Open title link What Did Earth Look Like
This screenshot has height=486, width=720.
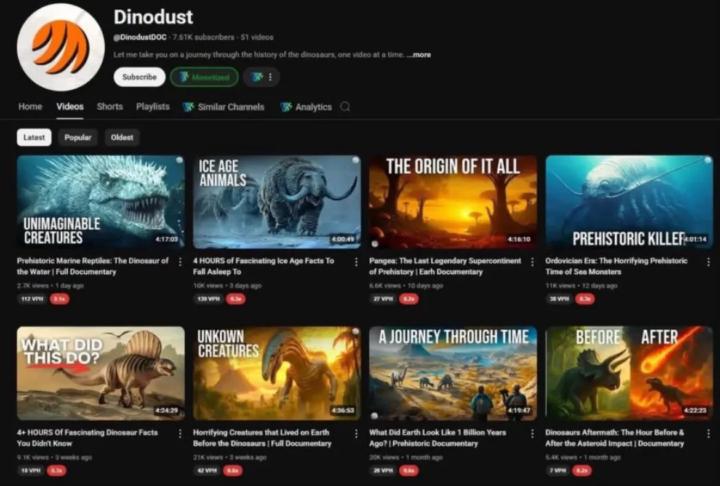(x=438, y=438)
